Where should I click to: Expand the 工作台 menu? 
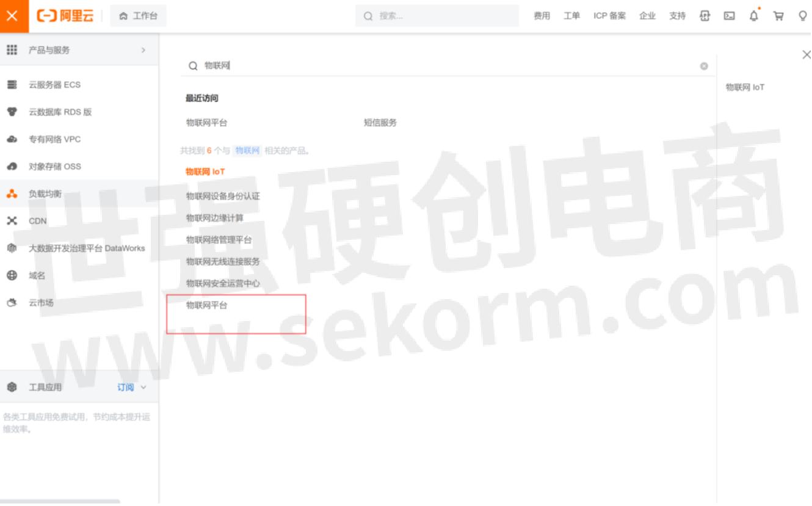[x=138, y=15]
